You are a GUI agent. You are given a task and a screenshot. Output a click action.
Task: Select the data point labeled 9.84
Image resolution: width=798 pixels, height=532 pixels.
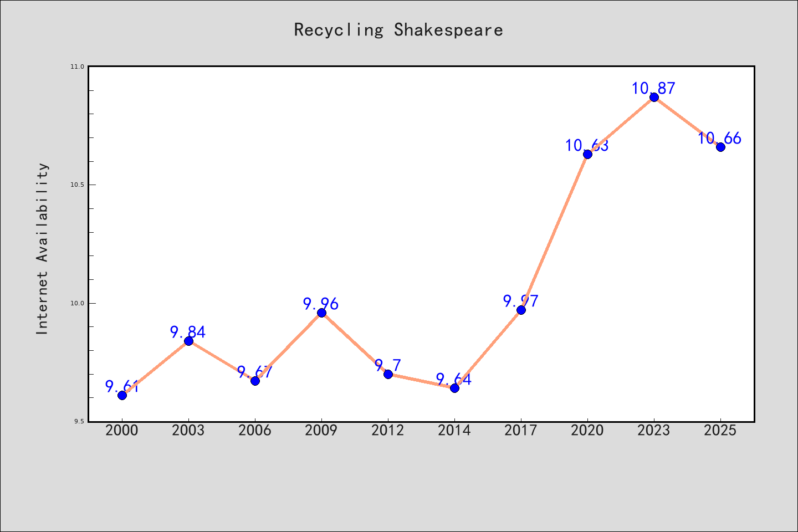188,341
